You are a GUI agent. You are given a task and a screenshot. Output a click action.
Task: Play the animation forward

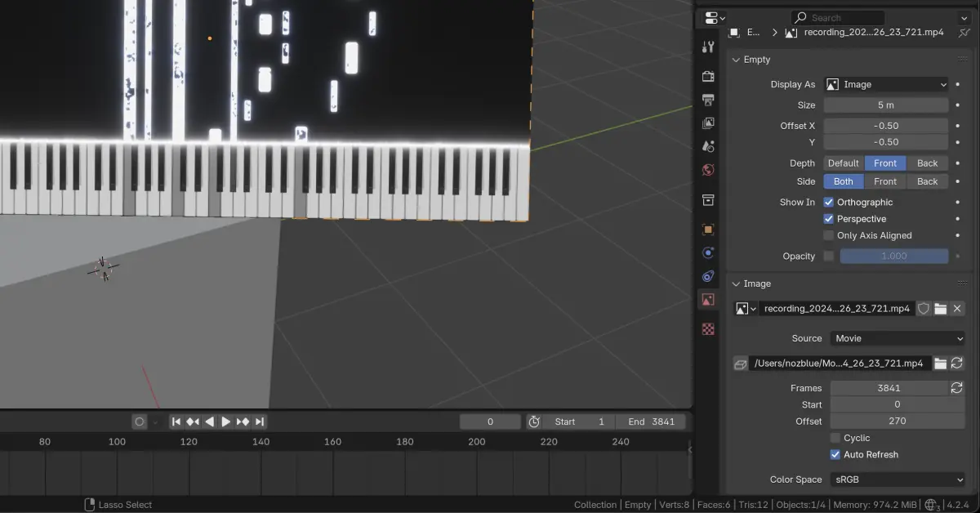[226, 422]
